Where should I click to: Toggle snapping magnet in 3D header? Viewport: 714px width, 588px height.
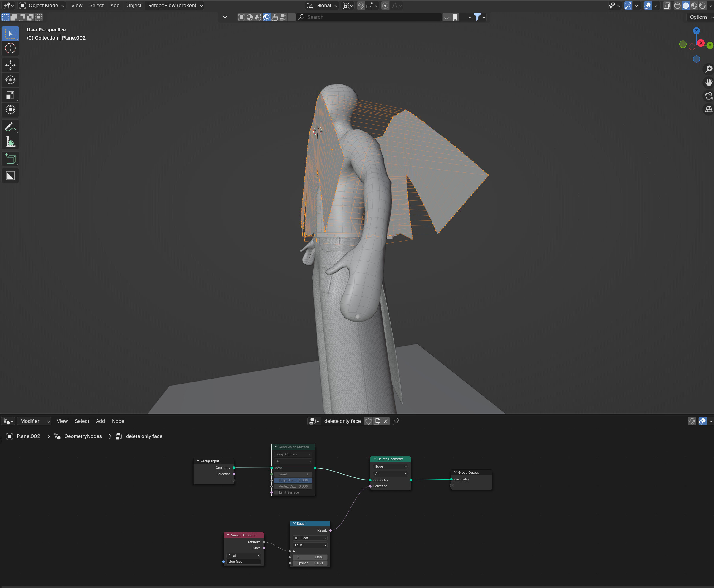pyautogui.click(x=361, y=5)
